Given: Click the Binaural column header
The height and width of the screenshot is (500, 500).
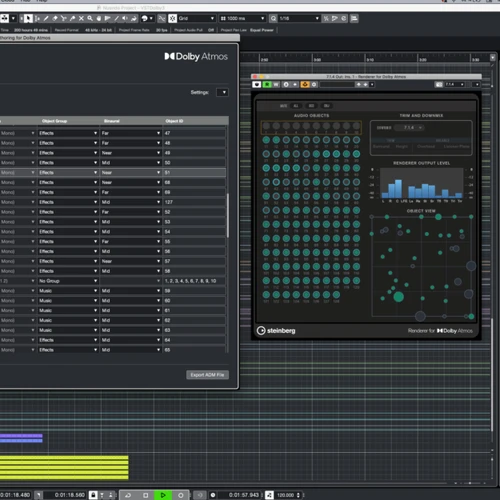Looking at the screenshot, I should (x=112, y=121).
